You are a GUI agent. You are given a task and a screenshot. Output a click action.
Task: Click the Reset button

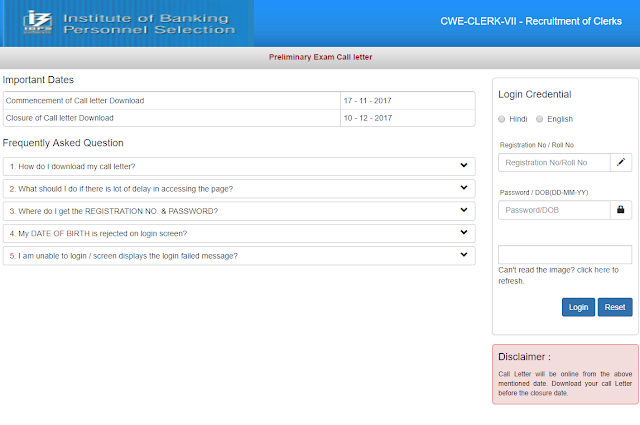pos(615,307)
